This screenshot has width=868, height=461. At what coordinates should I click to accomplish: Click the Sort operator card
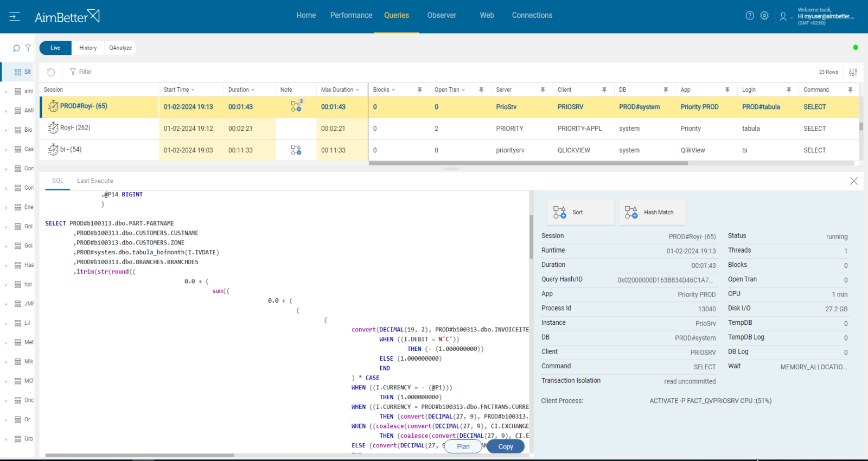(x=580, y=213)
